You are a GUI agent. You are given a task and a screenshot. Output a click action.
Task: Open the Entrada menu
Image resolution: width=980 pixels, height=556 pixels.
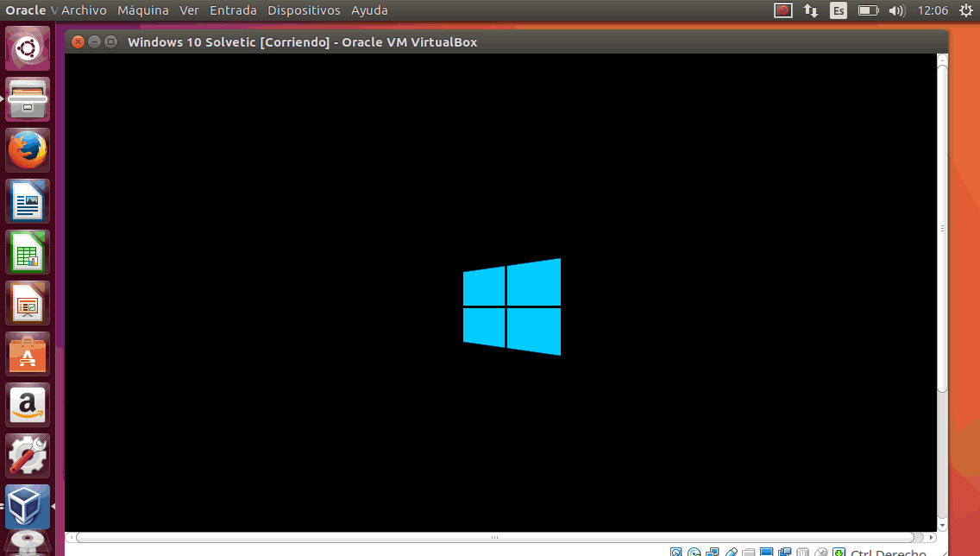pos(233,10)
